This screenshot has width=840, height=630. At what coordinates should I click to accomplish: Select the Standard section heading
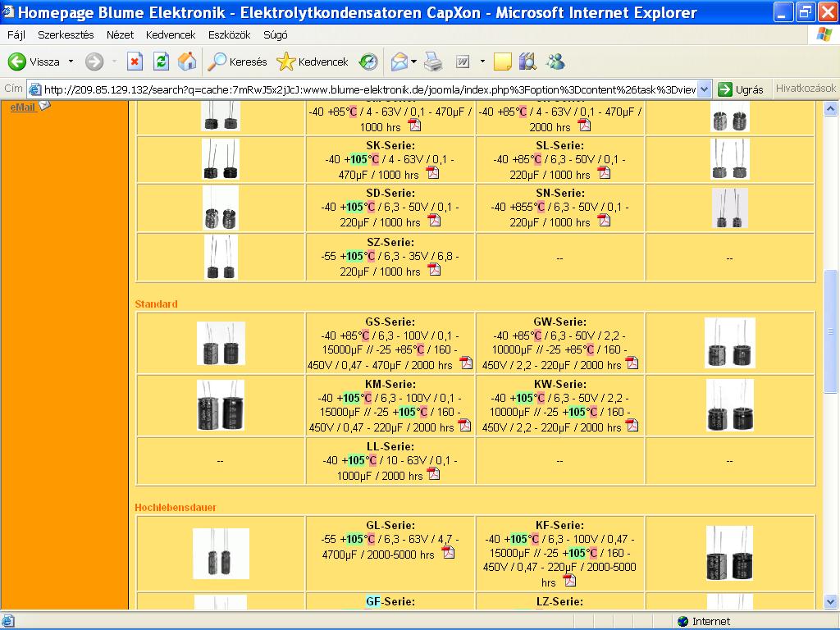(x=156, y=304)
